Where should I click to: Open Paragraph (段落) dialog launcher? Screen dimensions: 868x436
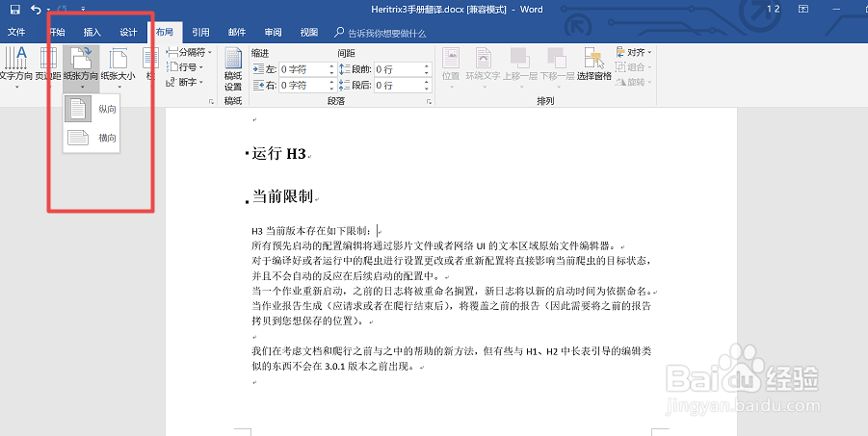[x=429, y=102]
